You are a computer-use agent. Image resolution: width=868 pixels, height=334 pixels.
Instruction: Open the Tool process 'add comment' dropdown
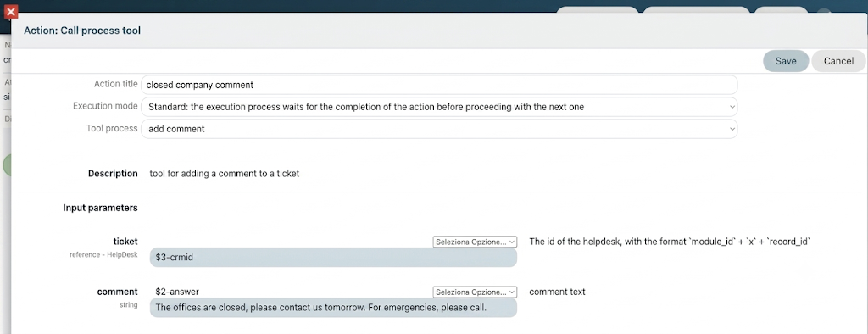(x=440, y=129)
